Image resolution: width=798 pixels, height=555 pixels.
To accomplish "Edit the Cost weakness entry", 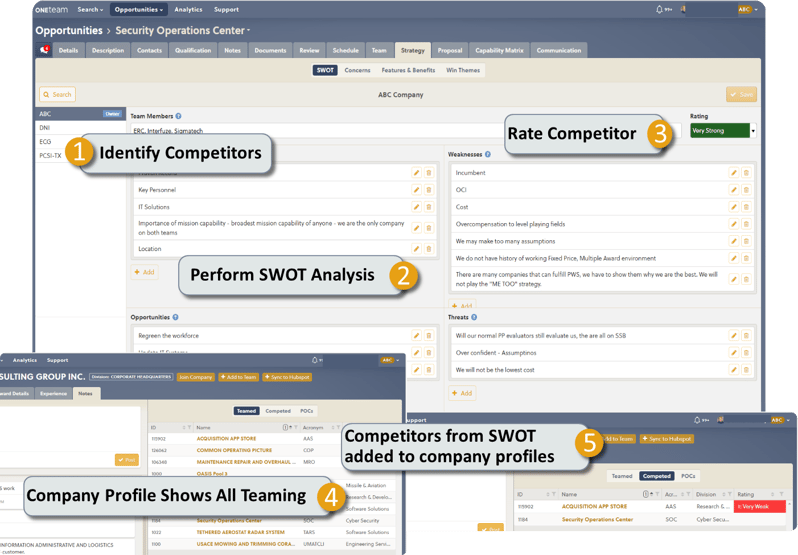I will (x=734, y=207).
